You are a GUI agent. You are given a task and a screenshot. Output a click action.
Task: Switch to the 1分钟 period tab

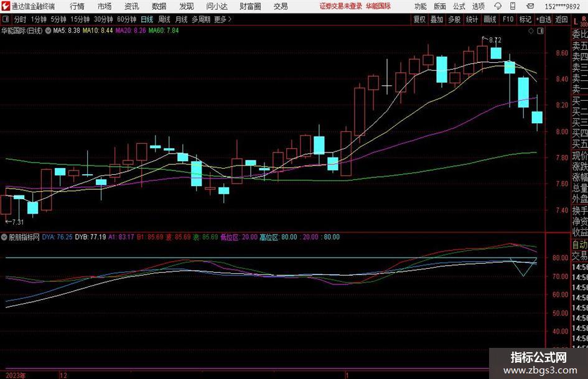point(39,19)
